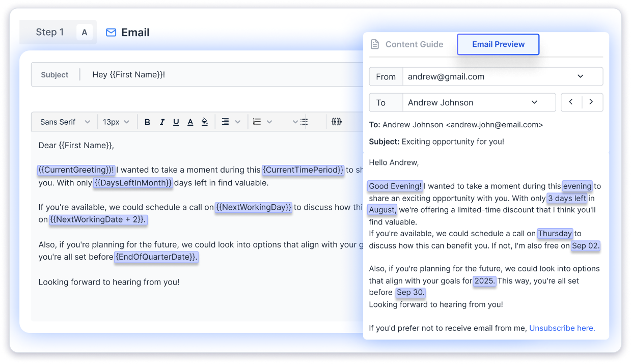Click the envelope Email icon
This screenshot has width=631, height=364.
[111, 33]
